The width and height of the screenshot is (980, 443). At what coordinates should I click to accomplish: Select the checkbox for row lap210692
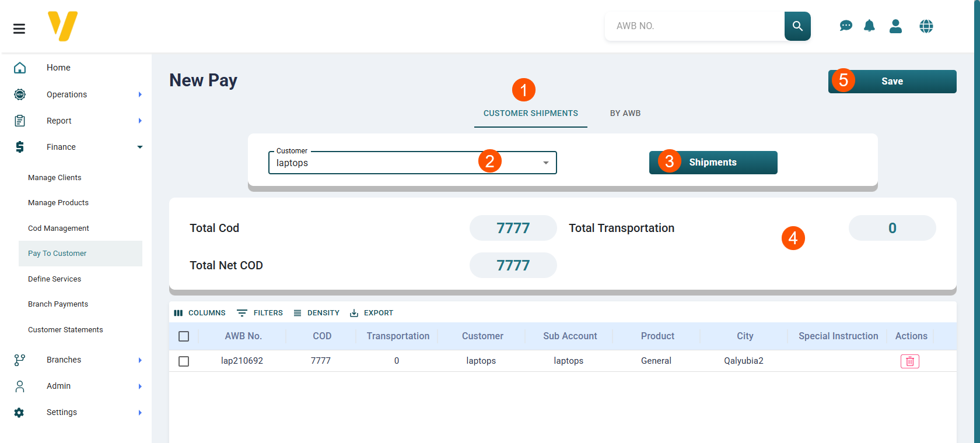click(184, 361)
